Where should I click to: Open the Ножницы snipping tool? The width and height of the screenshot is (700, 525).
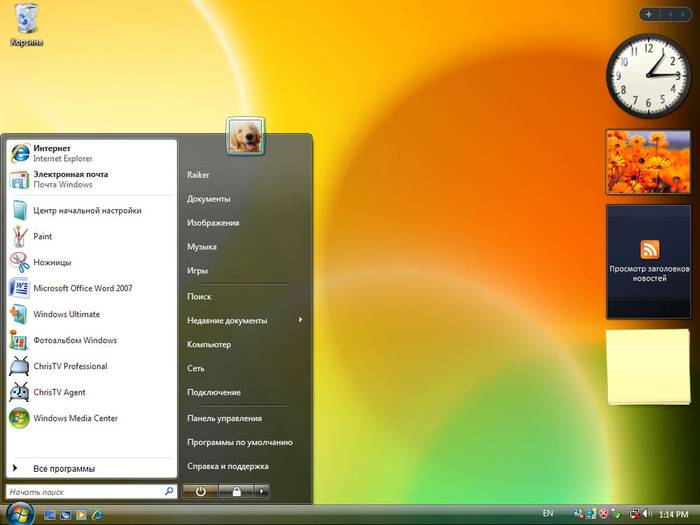(52, 263)
